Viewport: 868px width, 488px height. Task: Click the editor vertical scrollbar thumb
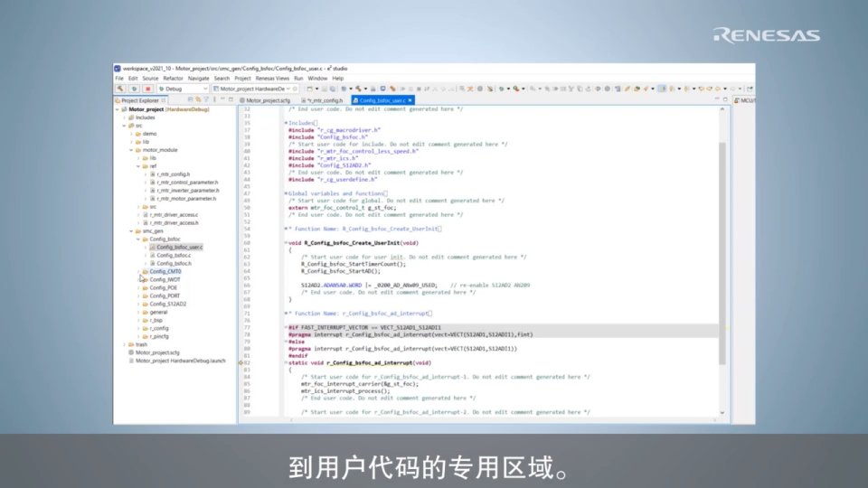click(x=722, y=253)
